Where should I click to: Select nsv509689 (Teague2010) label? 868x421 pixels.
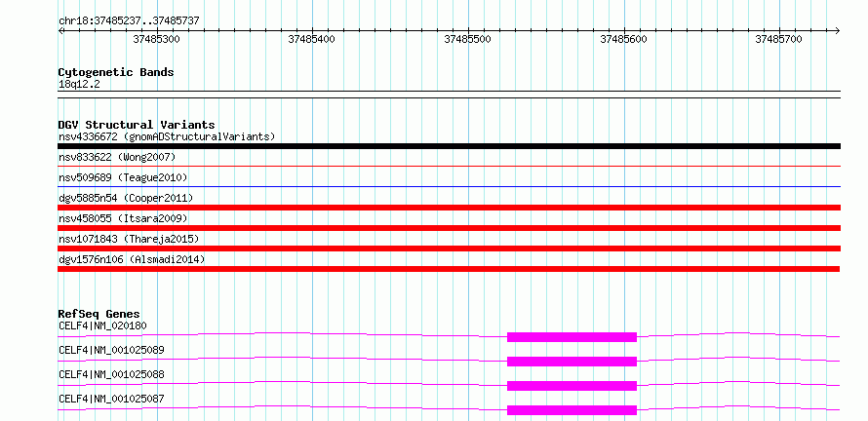point(123,177)
